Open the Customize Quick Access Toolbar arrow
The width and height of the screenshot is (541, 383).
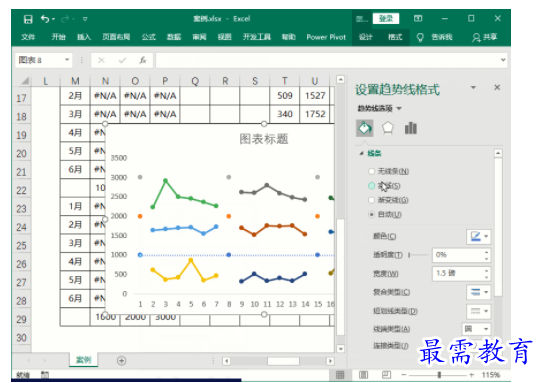pos(85,19)
